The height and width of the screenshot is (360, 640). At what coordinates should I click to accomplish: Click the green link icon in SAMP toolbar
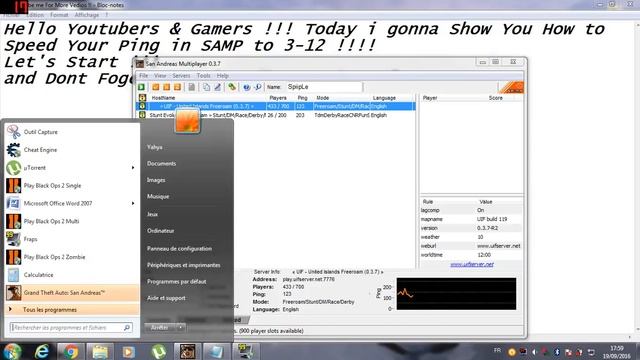232,87
